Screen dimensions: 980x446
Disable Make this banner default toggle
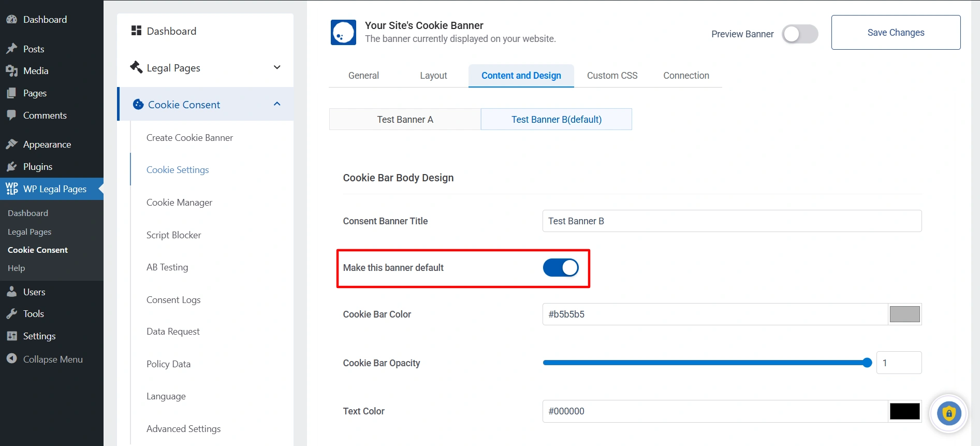click(561, 268)
